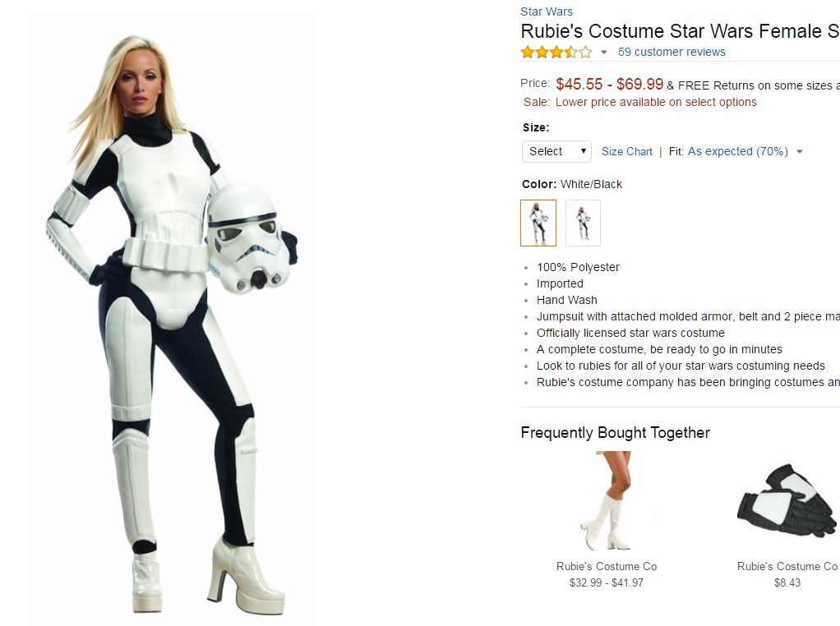This screenshot has height=626, width=840.
Task: Click the black gloves product image
Action: 787,500
